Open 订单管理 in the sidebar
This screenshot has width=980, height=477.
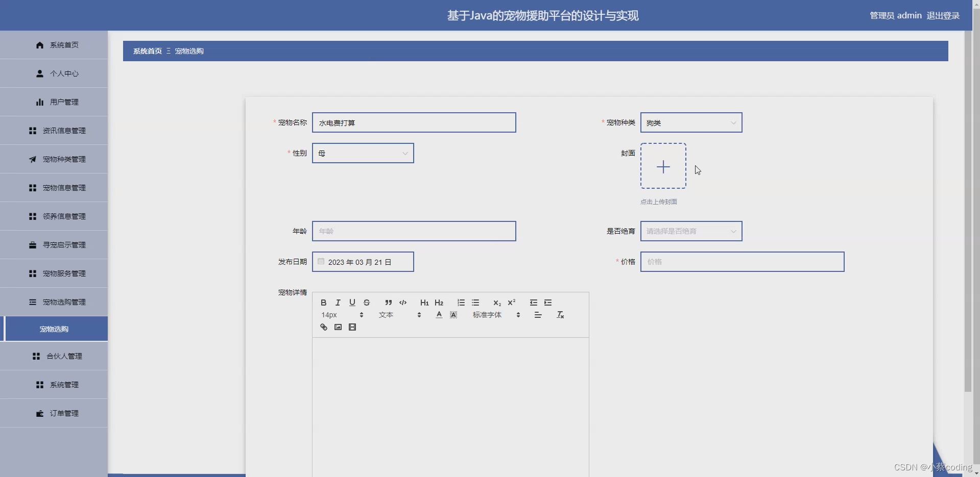[x=54, y=413]
